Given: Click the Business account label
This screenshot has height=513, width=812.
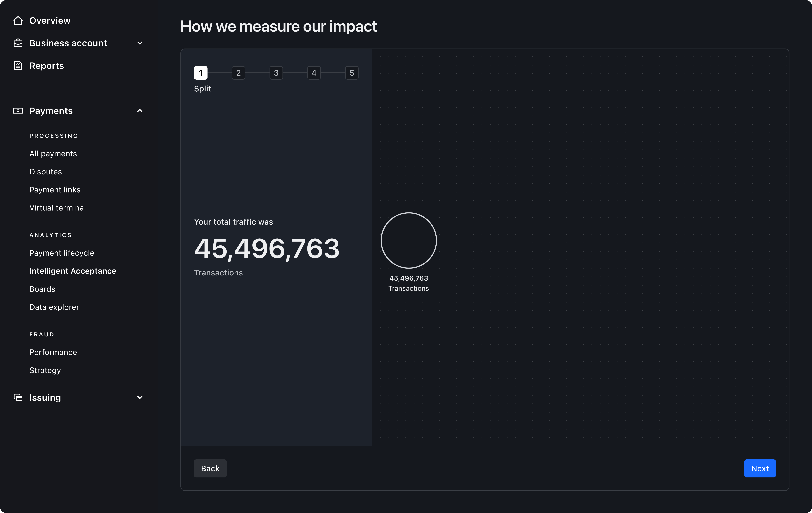Looking at the screenshot, I should click(68, 43).
